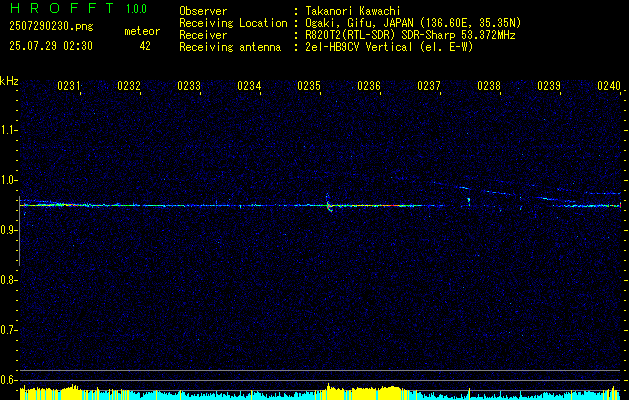Click the observer name Takanori Kawachi
The width and height of the screenshot is (629, 400).
click(352, 11)
